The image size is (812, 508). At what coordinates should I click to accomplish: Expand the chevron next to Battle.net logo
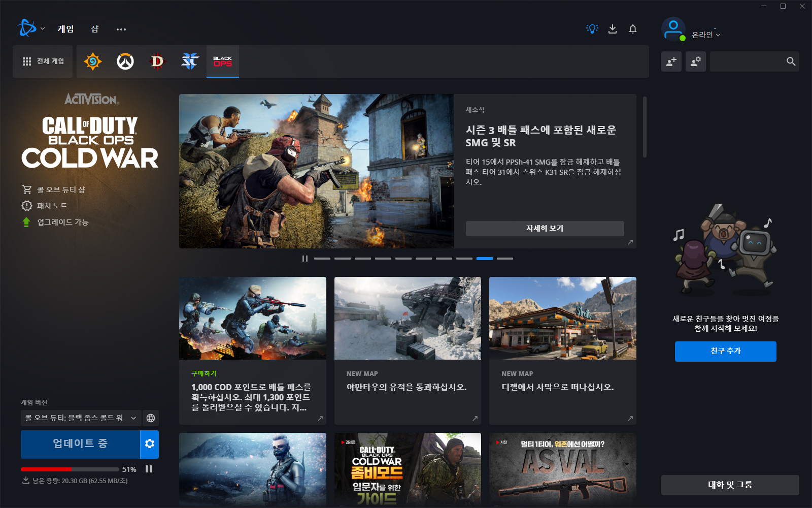(x=43, y=29)
